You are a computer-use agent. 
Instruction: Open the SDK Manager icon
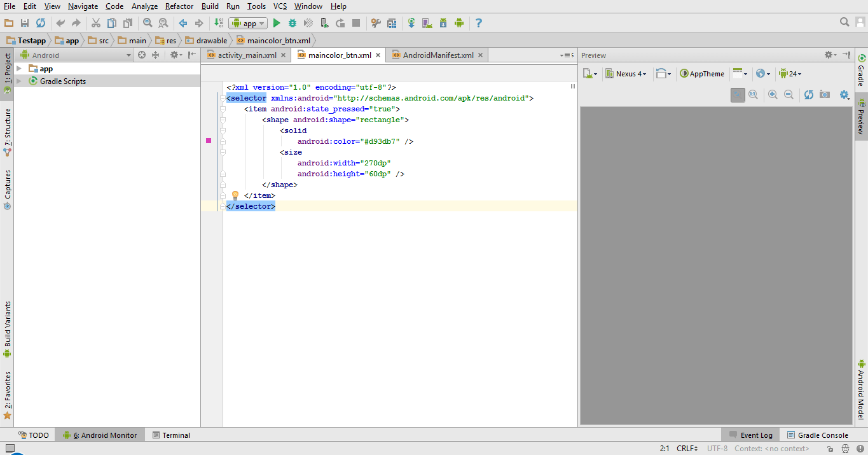(443, 23)
